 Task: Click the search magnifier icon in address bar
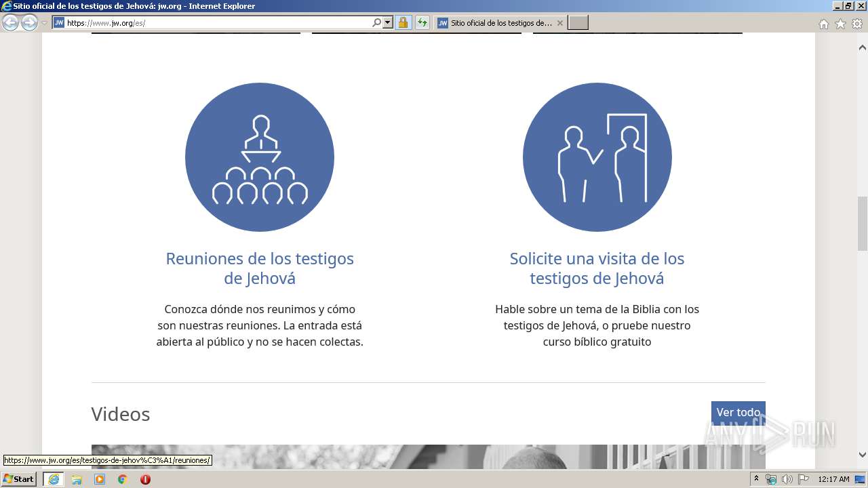pyautogui.click(x=376, y=23)
